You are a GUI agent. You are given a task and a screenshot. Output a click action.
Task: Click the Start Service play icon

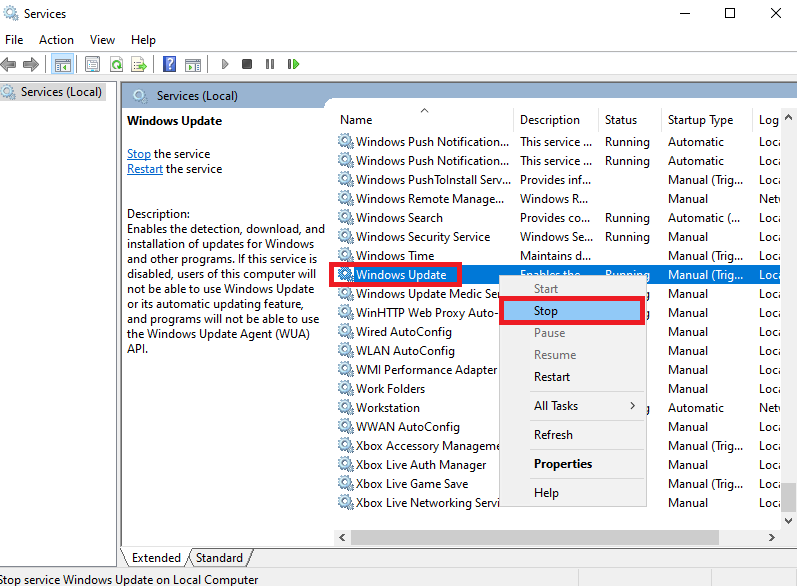pyautogui.click(x=225, y=64)
